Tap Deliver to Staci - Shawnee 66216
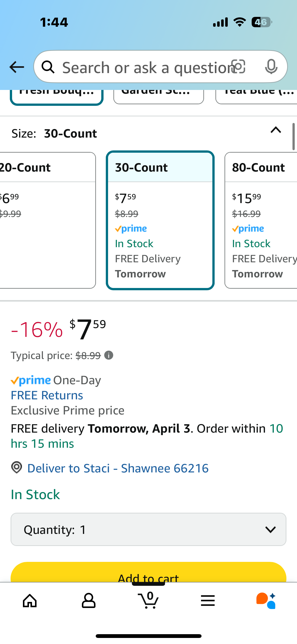 pyautogui.click(x=118, y=468)
